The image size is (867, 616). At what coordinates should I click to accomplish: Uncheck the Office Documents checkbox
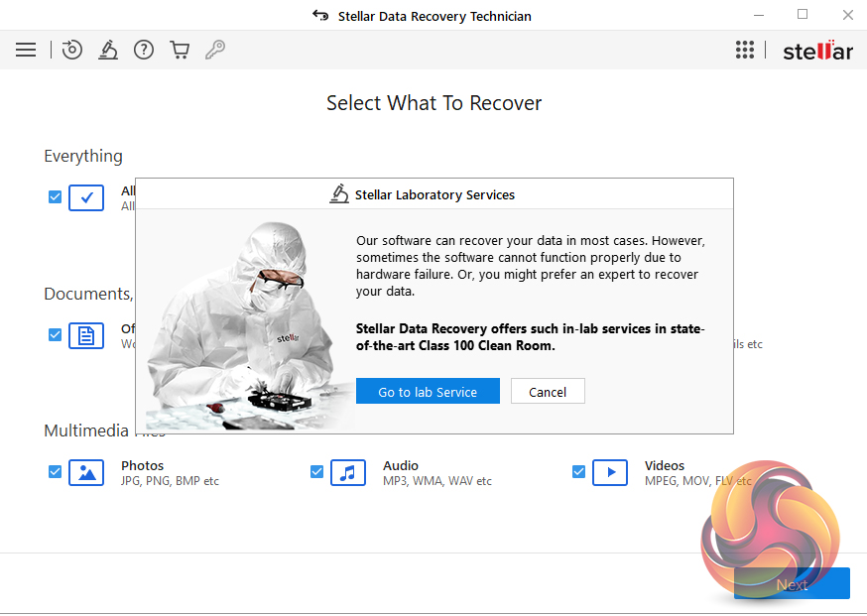click(55, 334)
